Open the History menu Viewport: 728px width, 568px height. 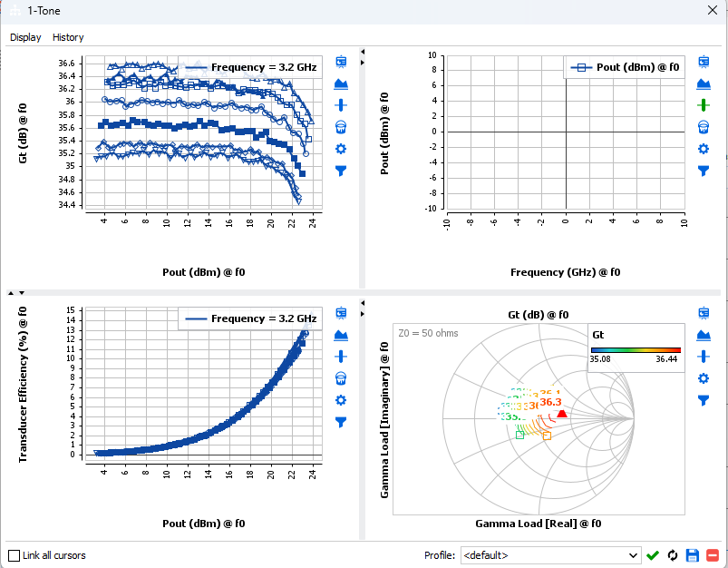68,37
